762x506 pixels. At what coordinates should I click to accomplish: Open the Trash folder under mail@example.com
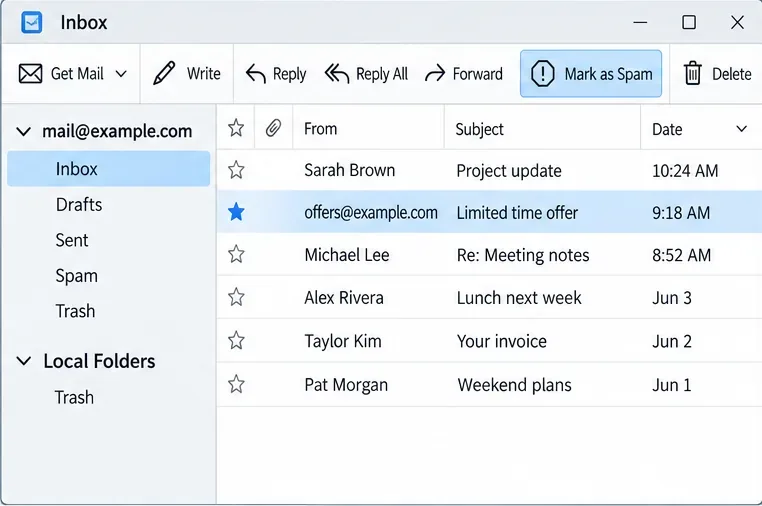point(75,311)
